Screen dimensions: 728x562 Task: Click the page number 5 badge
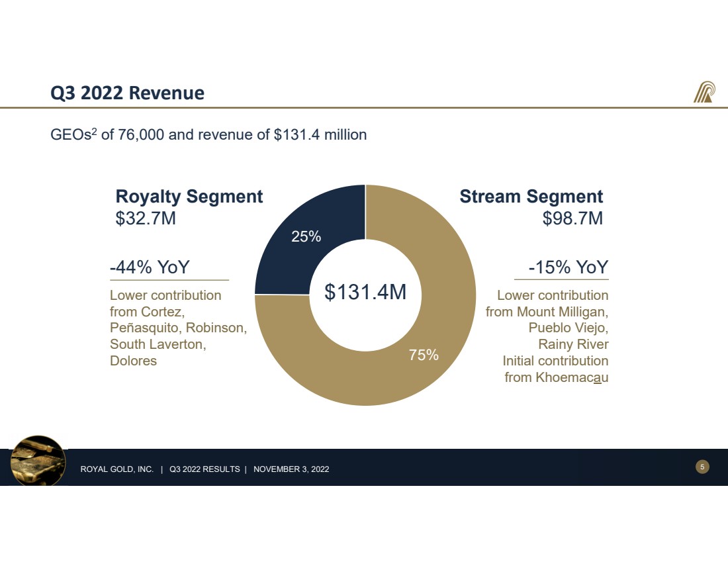(702, 467)
